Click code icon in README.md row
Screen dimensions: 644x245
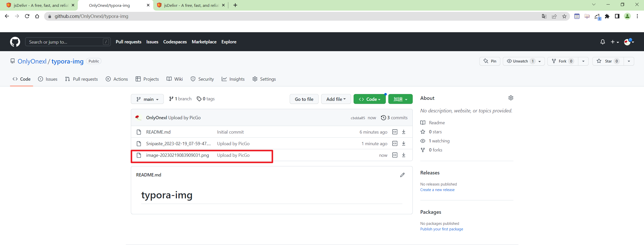[395, 132]
